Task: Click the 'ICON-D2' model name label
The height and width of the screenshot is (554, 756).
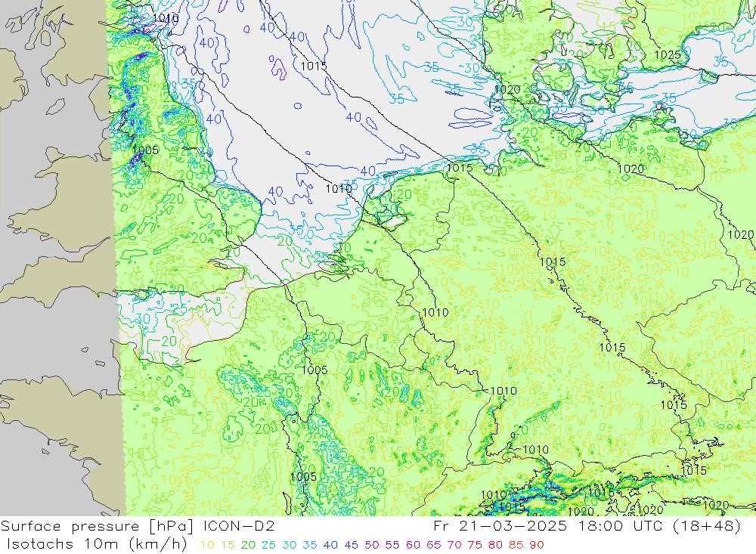Action: 239,525
